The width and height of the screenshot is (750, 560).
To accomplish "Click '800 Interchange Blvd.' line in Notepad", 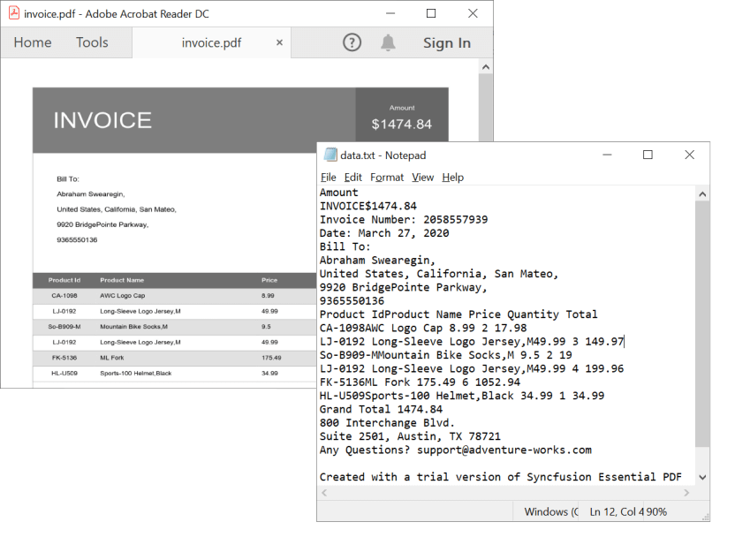I will tap(388, 423).
